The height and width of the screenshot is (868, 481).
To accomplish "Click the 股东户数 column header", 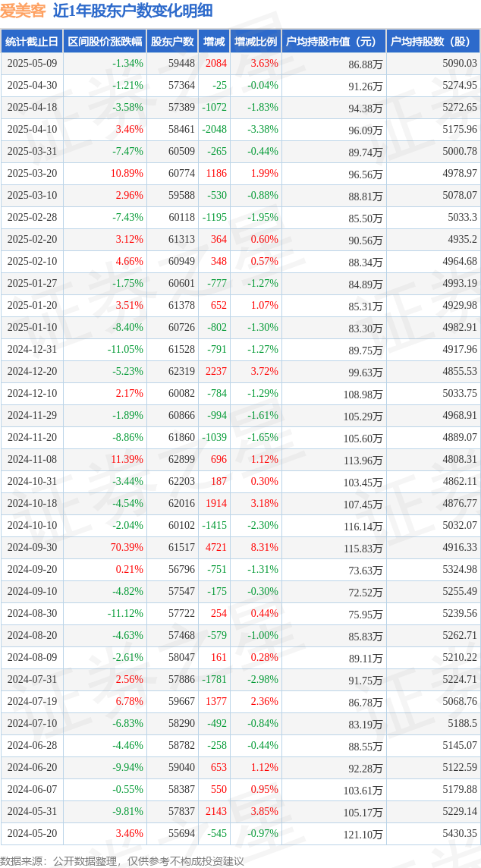I will pos(172,42).
